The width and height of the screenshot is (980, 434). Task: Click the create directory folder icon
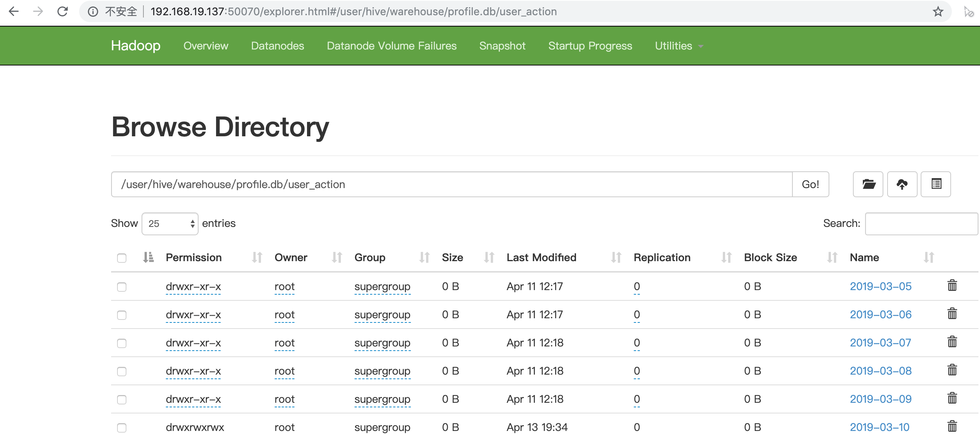(x=868, y=184)
